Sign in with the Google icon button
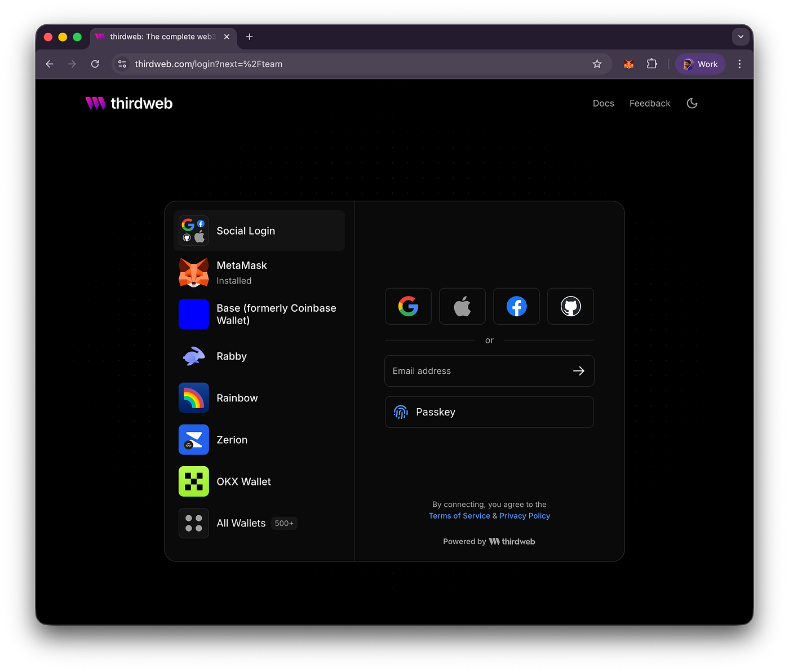The image size is (789, 672). (x=408, y=306)
